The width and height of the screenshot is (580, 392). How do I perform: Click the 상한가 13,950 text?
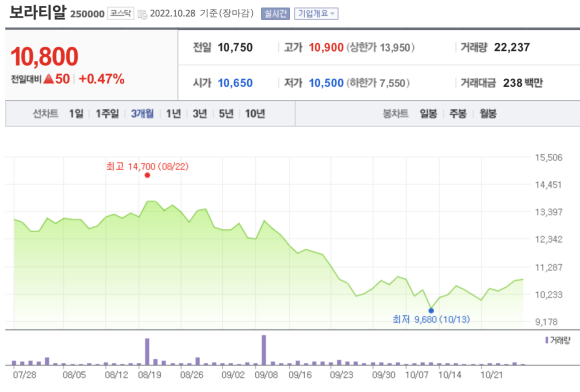pyautogui.click(x=381, y=47)
